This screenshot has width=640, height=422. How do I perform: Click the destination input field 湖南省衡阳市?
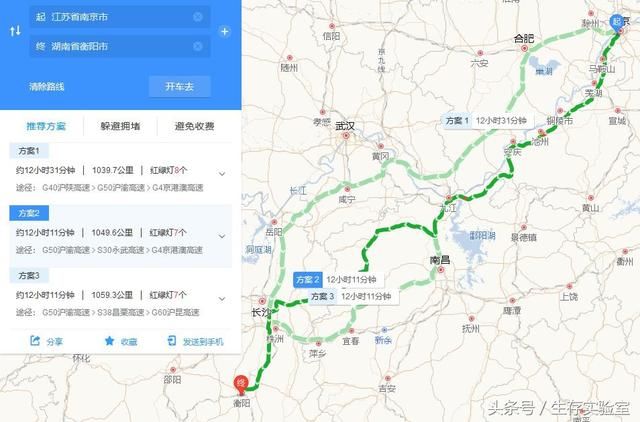120,46
